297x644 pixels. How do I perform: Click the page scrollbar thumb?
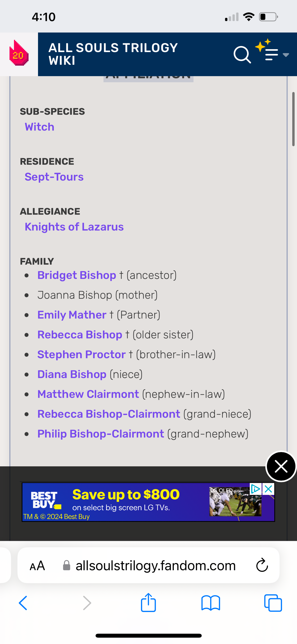293,119
